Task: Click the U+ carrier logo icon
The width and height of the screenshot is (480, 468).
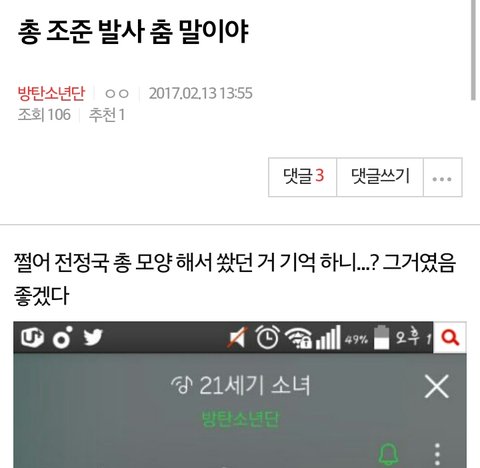Action: pos(32,337)
